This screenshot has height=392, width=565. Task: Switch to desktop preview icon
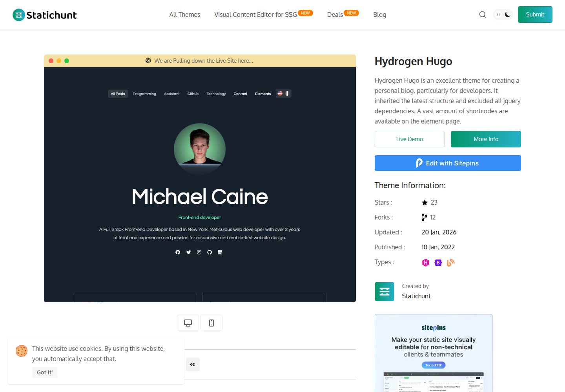point(188,323)
